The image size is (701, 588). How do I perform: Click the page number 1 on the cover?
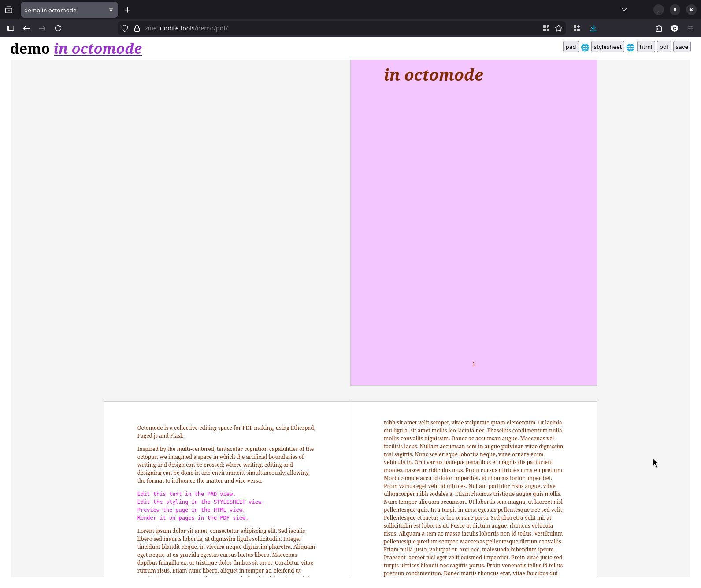[474, 364]
